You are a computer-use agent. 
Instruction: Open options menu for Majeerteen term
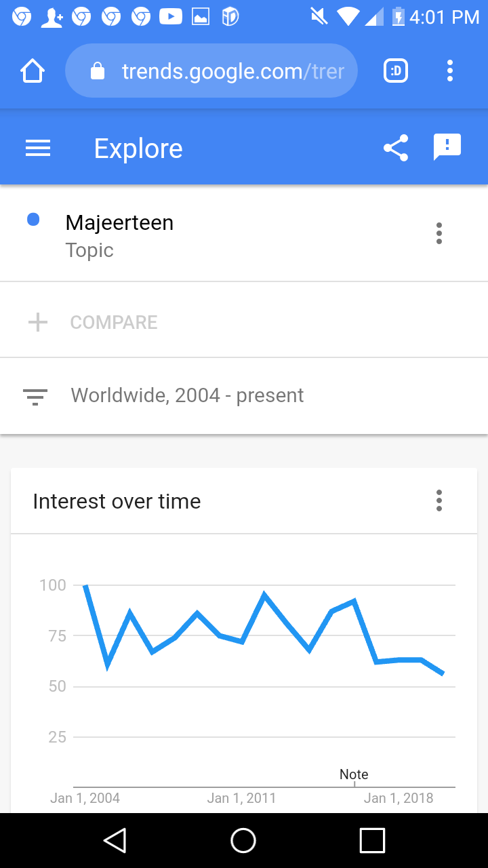tap(439, 233)
